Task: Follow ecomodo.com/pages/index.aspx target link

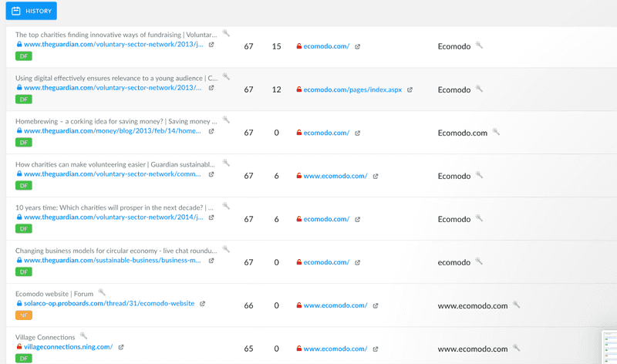Action: (352, 89)
